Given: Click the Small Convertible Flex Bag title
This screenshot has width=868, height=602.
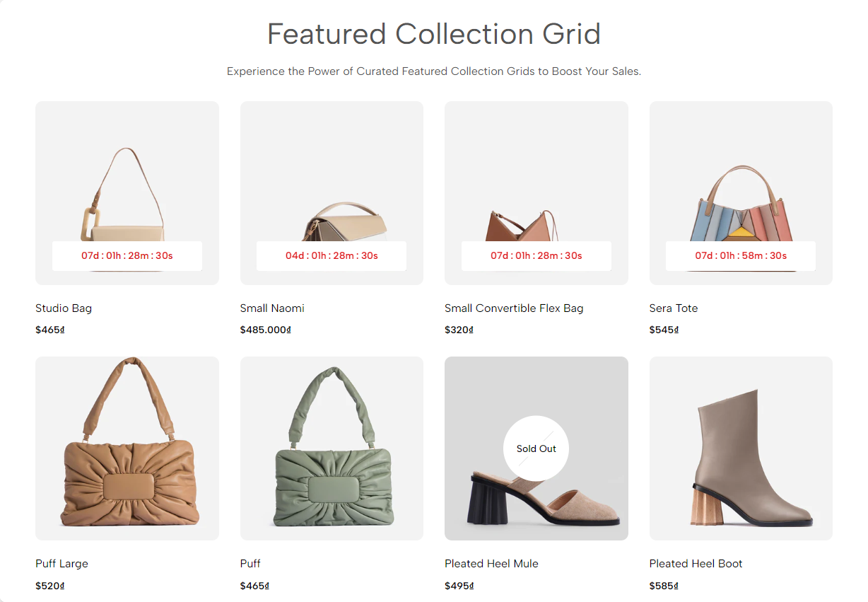Looking at the screenshot, I should coord(514,308).
